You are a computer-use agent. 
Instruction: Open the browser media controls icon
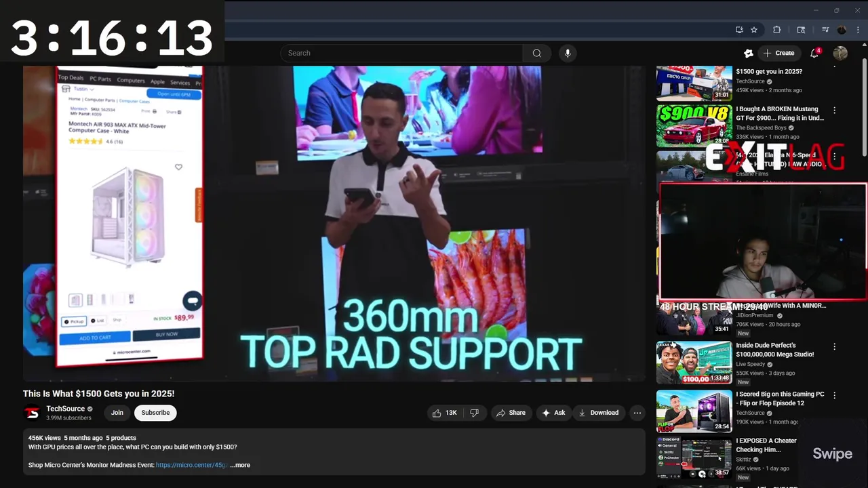coord(825,30)
